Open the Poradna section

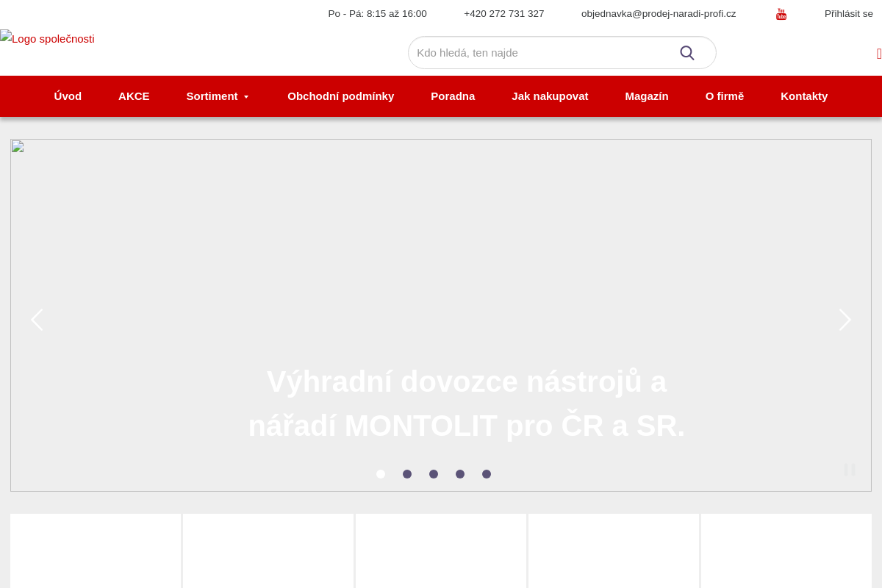tap(453, 96)
